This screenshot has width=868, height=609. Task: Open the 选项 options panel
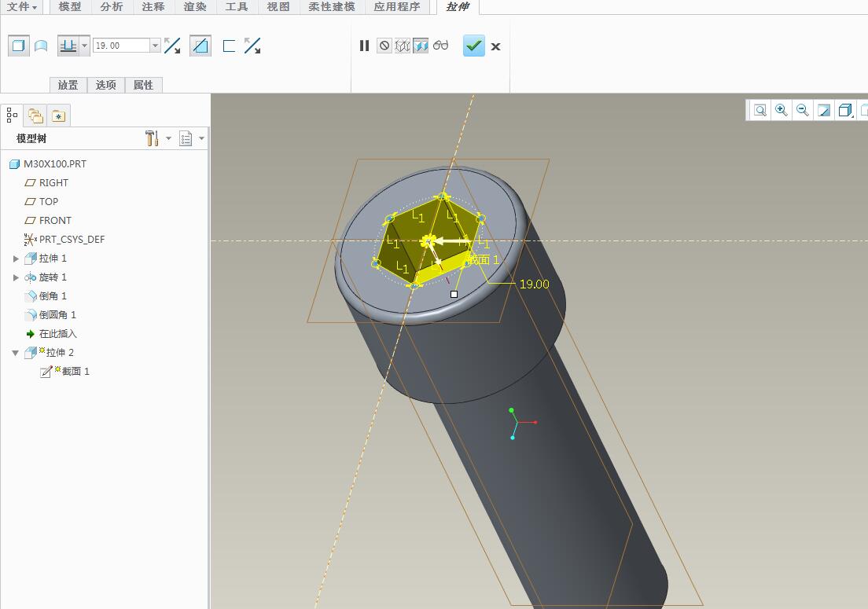[x=105, y=85]
